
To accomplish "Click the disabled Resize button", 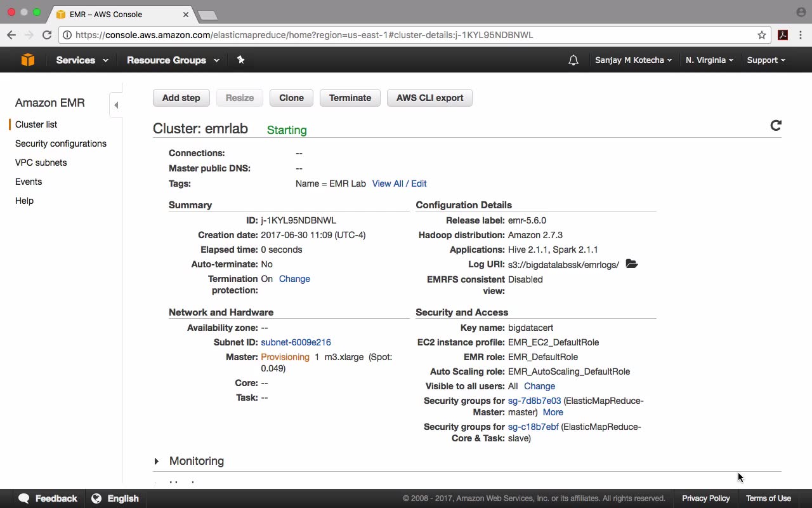I will pyautogui.click(x=240, y=98).
